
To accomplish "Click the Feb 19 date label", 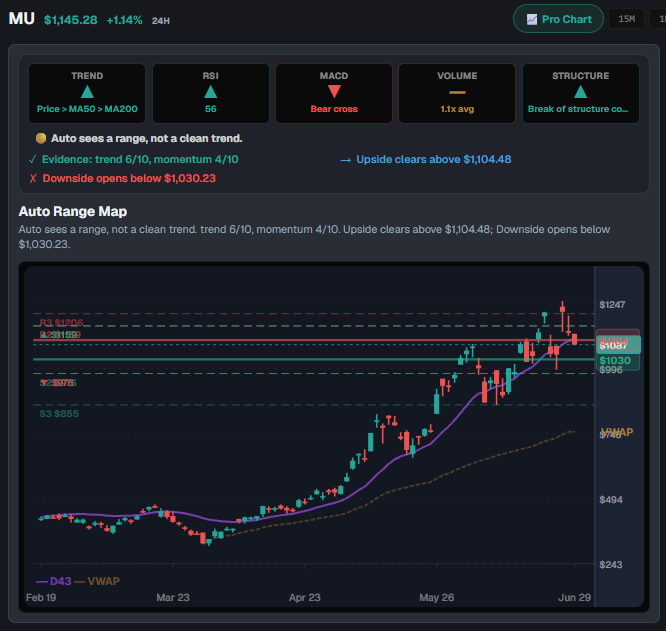I will [41, 597].
